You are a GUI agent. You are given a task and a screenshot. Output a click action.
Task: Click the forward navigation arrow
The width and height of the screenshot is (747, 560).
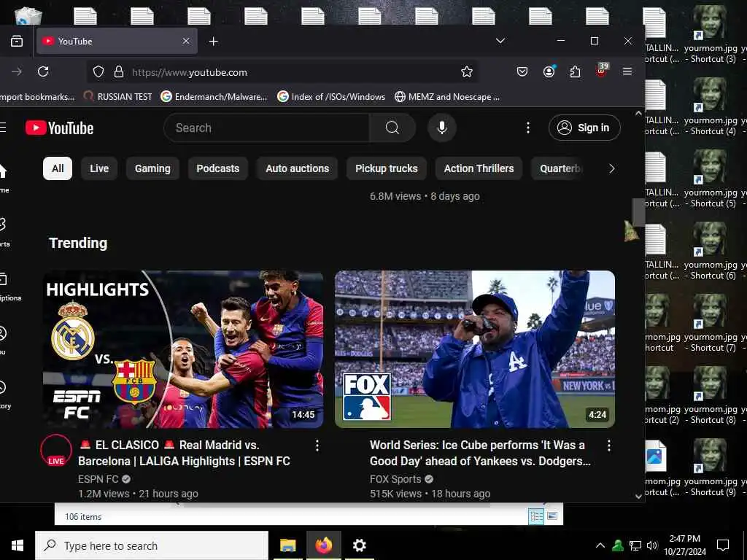click(17, 72)
